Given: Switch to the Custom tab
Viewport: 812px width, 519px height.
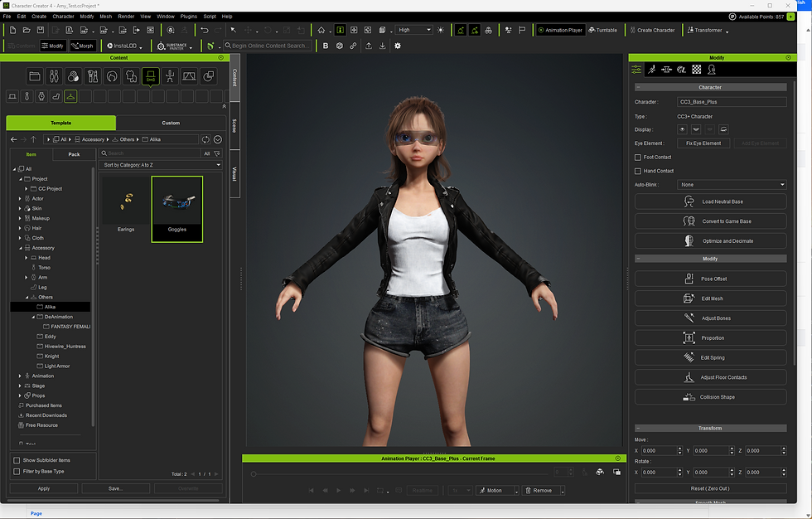Looking at the screenshot, I should tap(171, 123).
